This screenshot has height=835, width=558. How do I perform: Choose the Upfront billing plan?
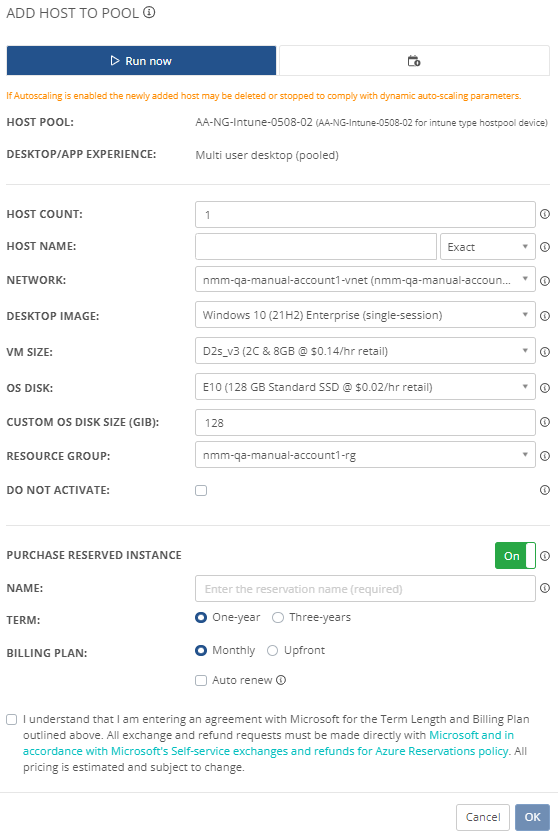pyautogui.click(x=298, y=650)
